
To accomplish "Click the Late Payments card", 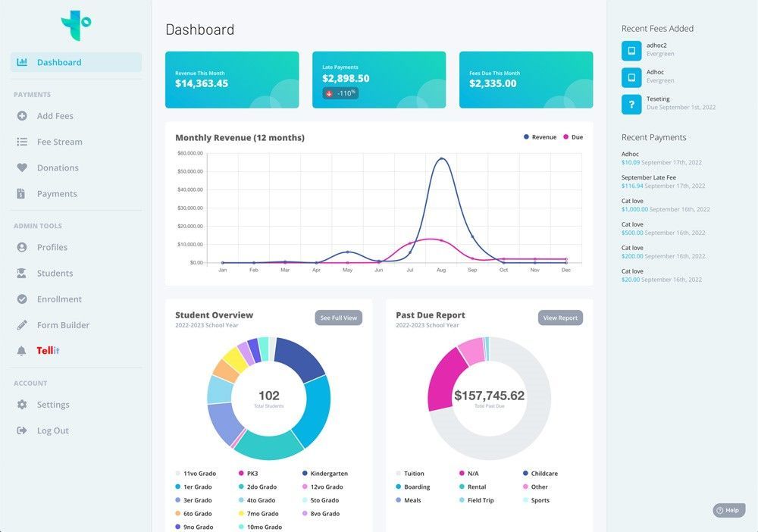I will tap(379, 80).
